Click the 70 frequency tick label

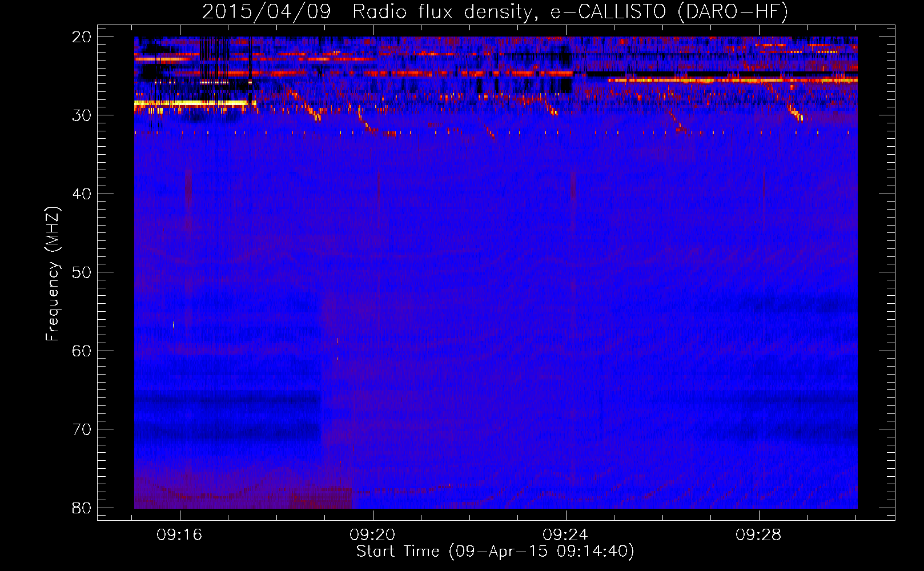[x=82, y=429]
